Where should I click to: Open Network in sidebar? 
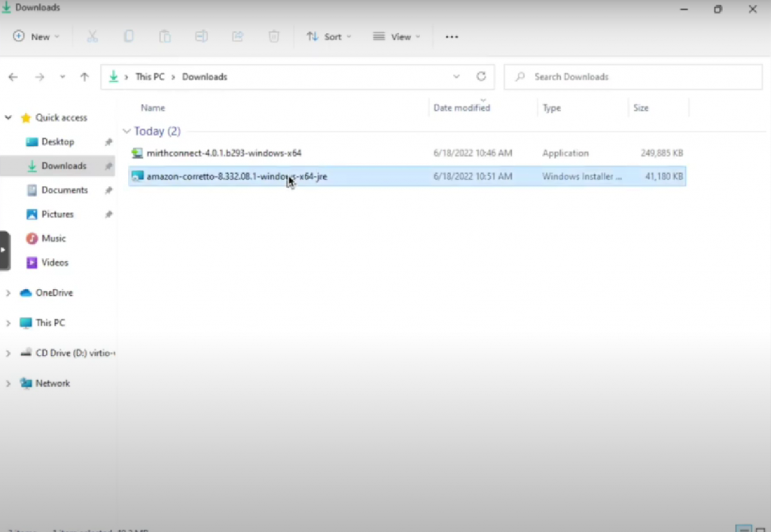[x=53, y=383]
